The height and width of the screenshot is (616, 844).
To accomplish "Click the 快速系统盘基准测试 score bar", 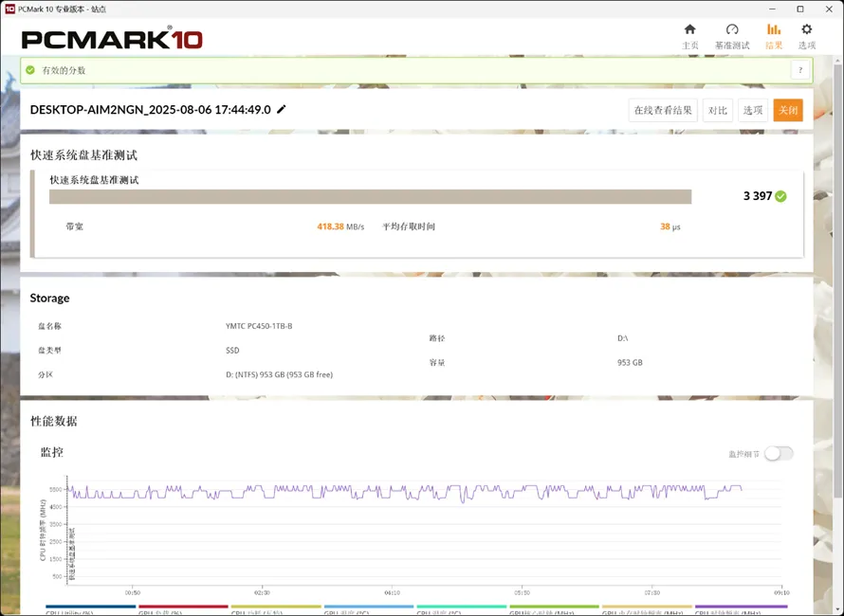I will [370, 197].
